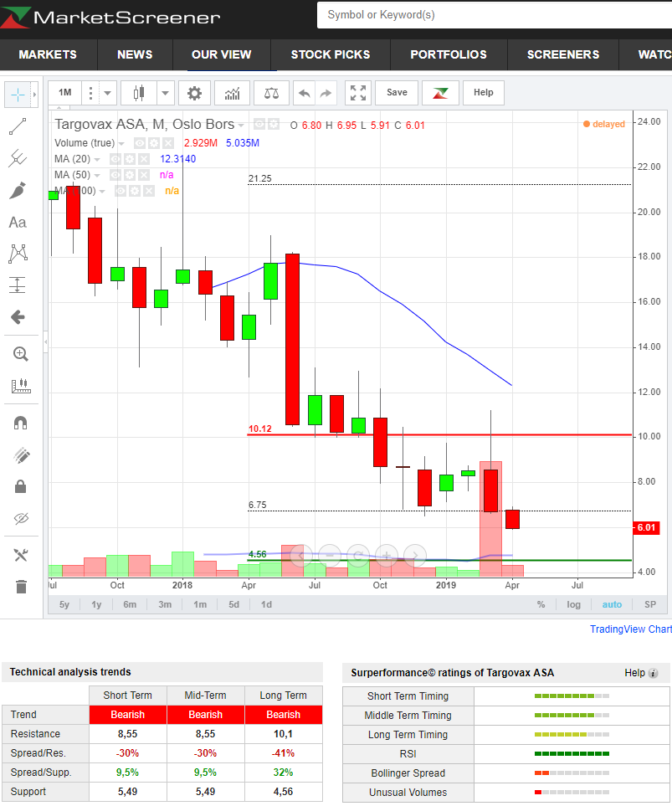Toggle visibility of Targovax ASA main series
This screenshot has height=806, width=672.
point(259,124)
